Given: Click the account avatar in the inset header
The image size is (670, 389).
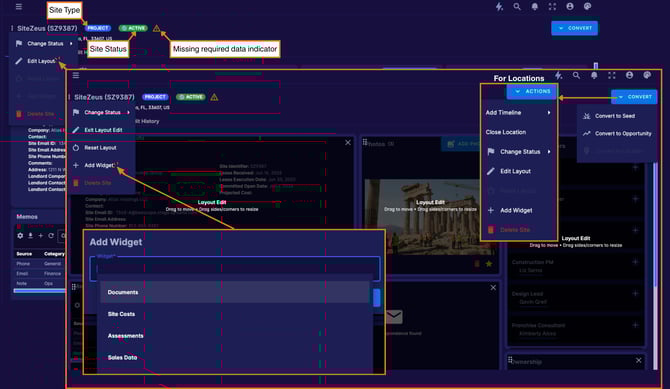Looking at the screenshot, I should (x=629, y=75).
